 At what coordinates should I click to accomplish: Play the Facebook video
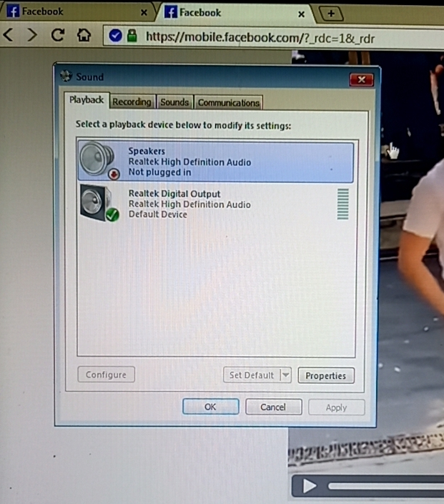pos(310,485)
